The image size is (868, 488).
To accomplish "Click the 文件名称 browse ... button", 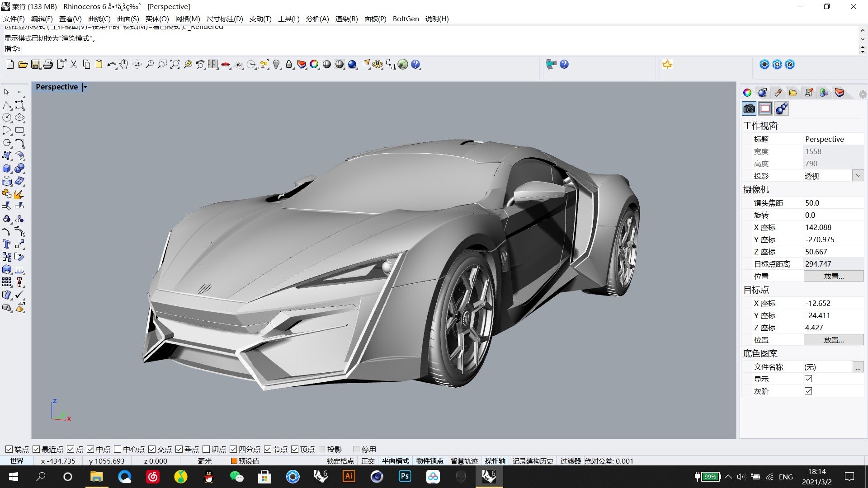I will point(858,367).
